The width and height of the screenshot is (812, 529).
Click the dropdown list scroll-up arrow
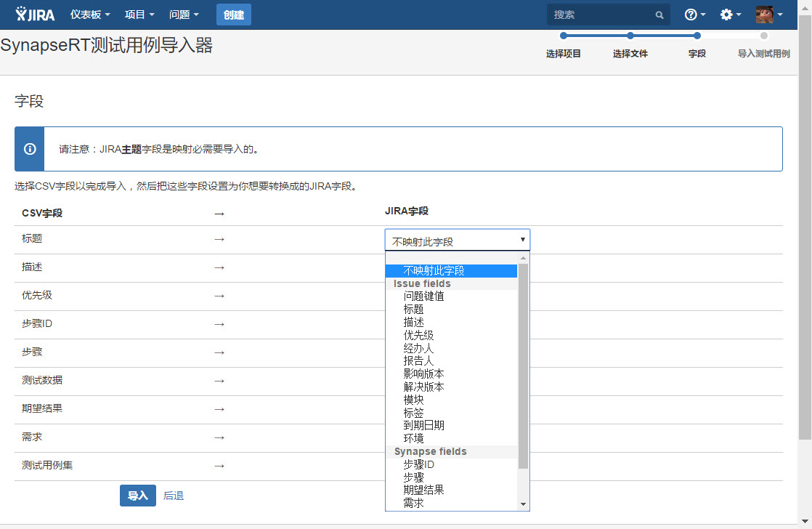(523, 258)
